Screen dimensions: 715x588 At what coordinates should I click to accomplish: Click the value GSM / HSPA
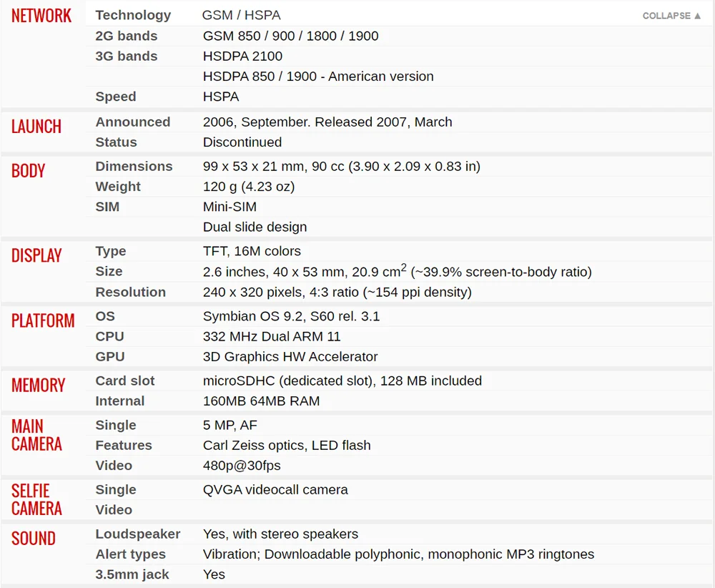(241, 15)
